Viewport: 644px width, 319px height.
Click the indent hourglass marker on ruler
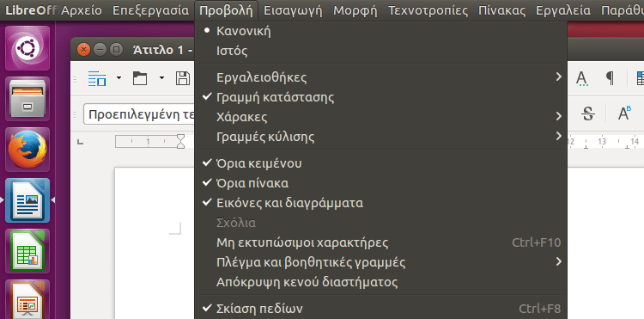[180, 142]
